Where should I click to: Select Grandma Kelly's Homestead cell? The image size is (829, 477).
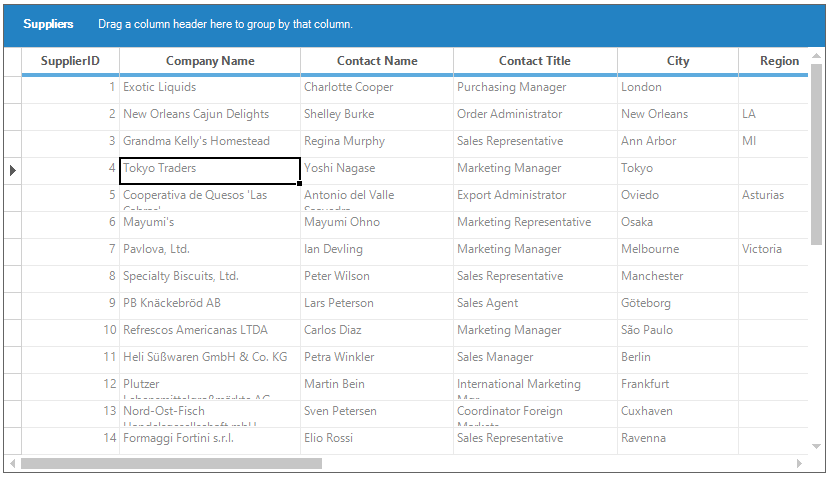tap(210, 144)
